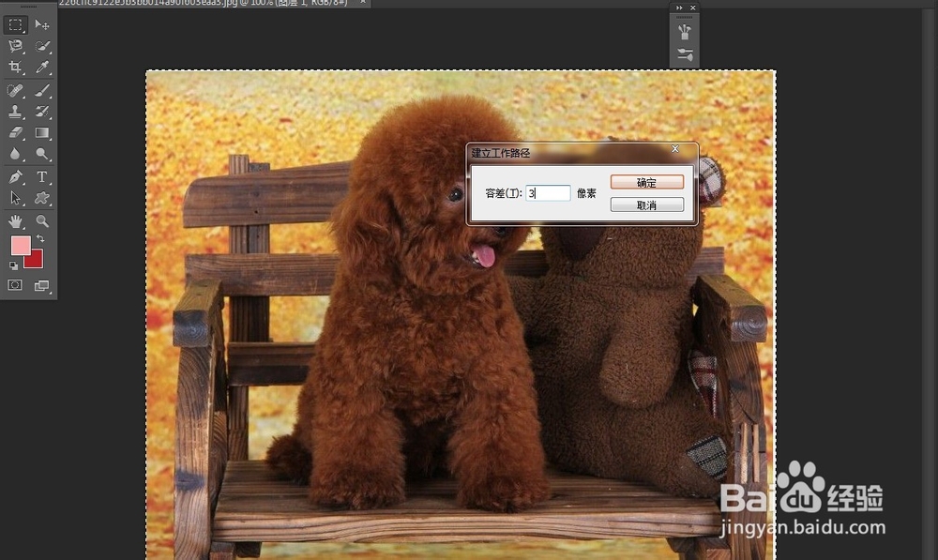The image size is (938, 560).
Task: Select the Zoom tool
Action: pyautogui.click(x=42, y=221)
